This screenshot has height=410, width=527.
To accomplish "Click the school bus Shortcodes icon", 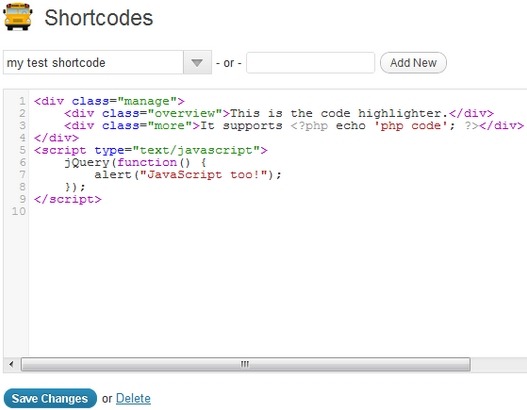I will [x=17, y=16].
